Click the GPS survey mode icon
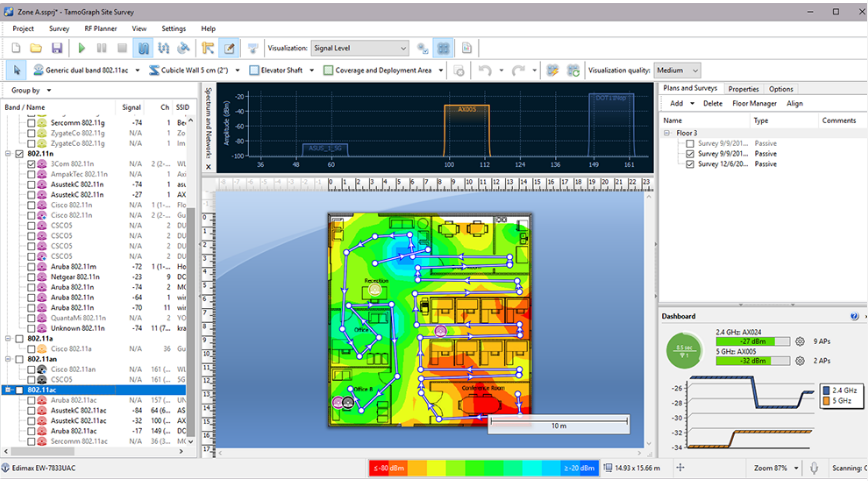 [183, 48]
